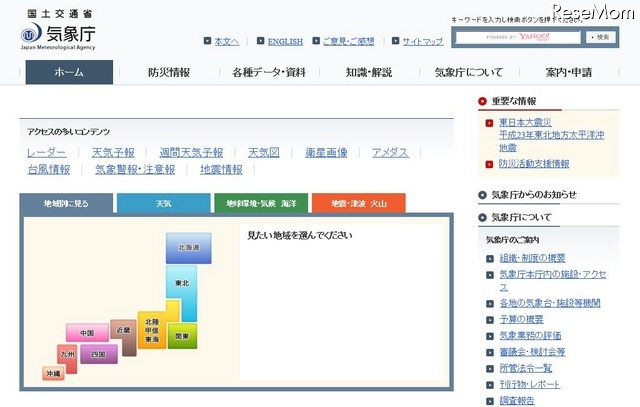Switch to the 地震・津波 火山 tab

click(358, 203)
